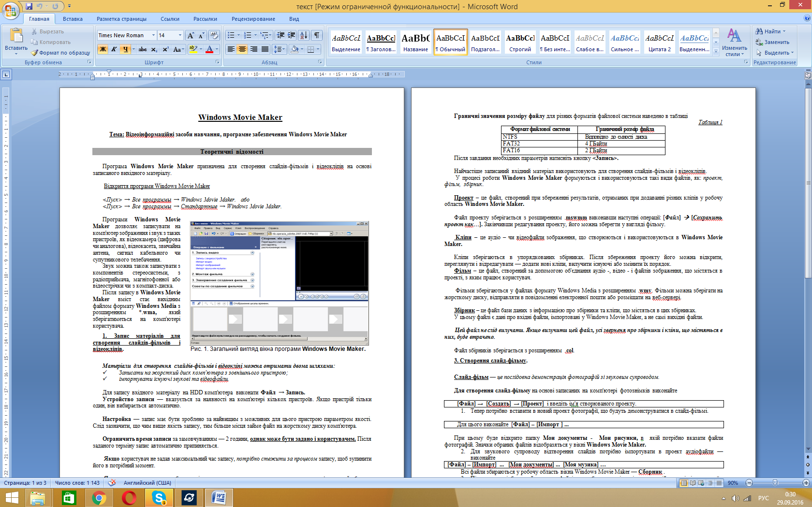Decrease the paragraph indent
The image size is (812, 507).
(x=281, y=35)
